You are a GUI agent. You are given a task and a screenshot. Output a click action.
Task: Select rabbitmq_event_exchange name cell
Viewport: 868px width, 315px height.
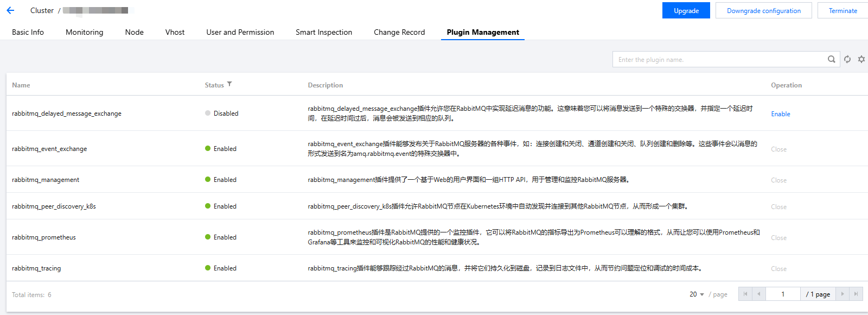point(49,149)
